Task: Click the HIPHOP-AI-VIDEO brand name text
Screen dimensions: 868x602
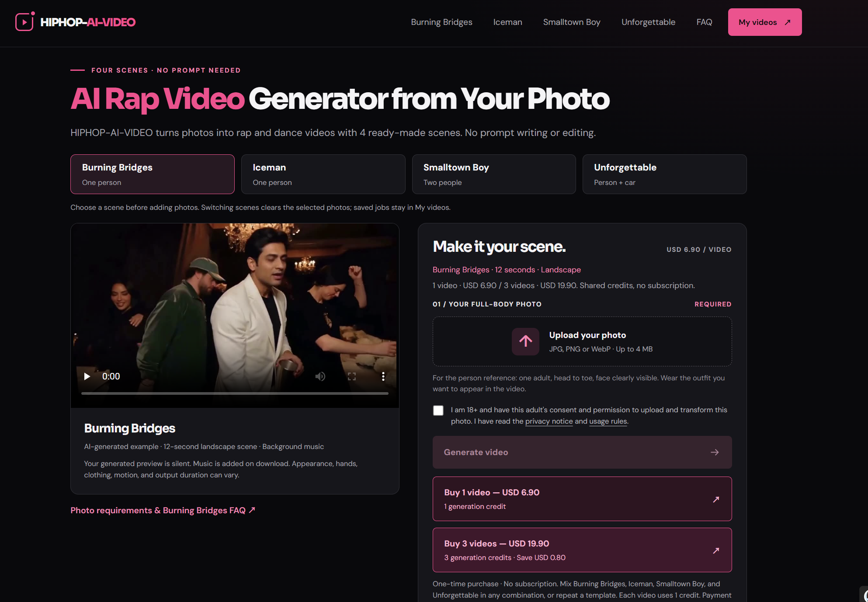Action: (88, 22)
